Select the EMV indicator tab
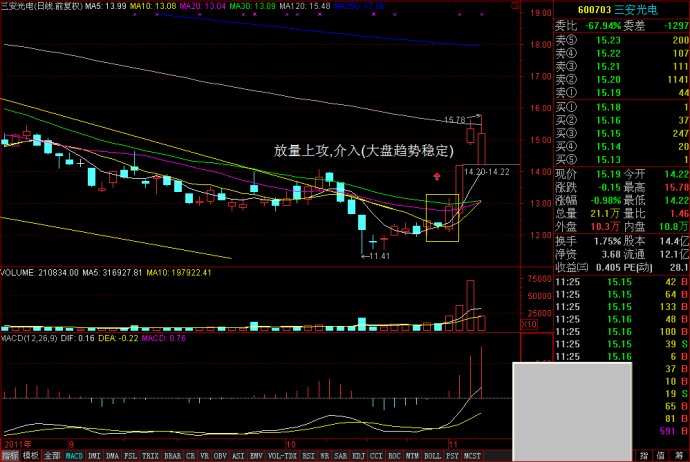 pos(256,456)
